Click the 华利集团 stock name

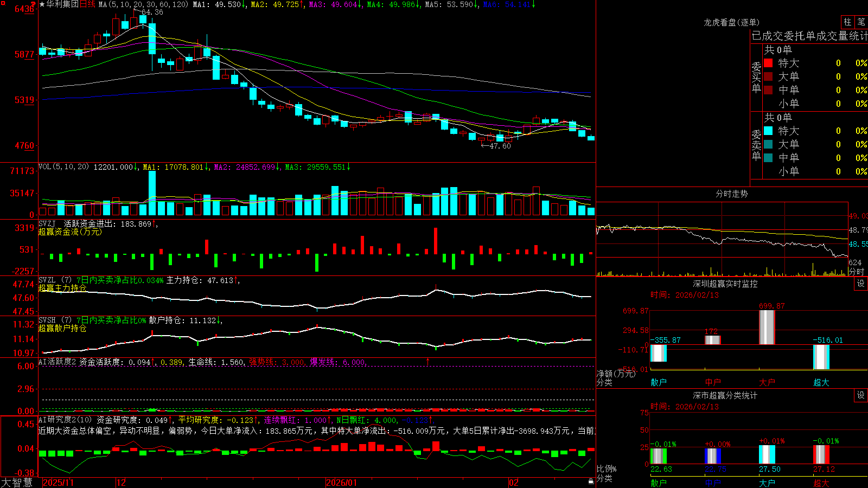click(62, 4)
